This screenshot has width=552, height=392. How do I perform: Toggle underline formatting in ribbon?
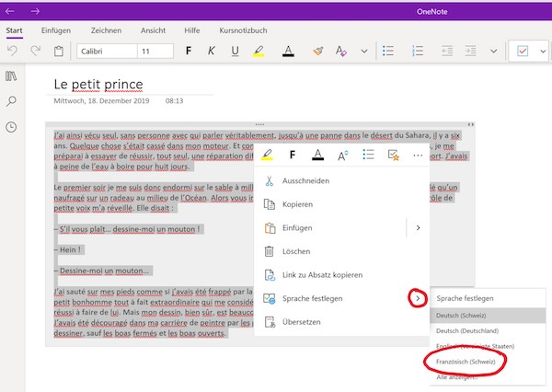pos(235,51)
